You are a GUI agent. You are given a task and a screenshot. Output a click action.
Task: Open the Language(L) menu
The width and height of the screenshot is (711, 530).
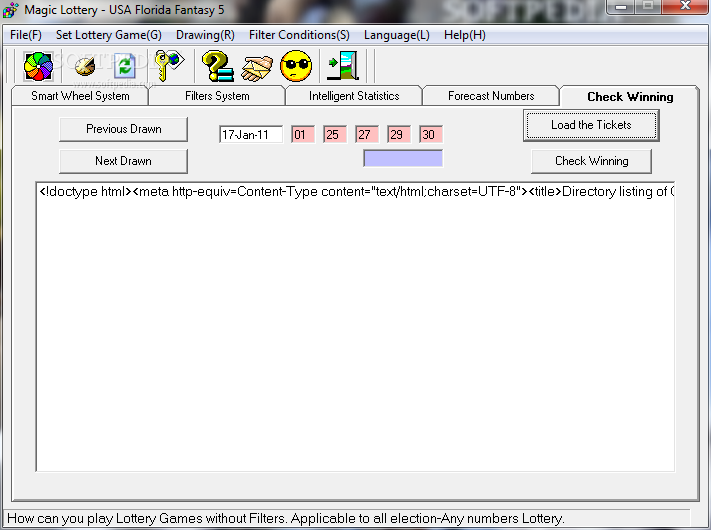(x=397, y=35)
